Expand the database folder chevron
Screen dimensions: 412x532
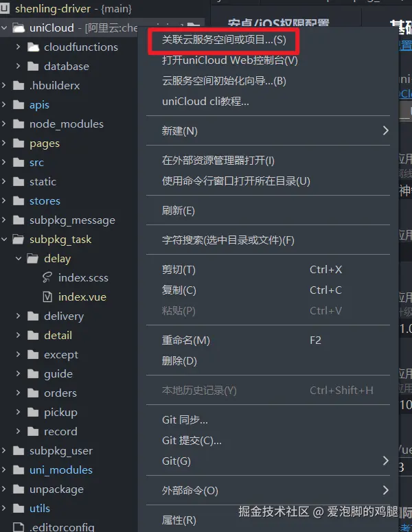click(x=19, y=66)
